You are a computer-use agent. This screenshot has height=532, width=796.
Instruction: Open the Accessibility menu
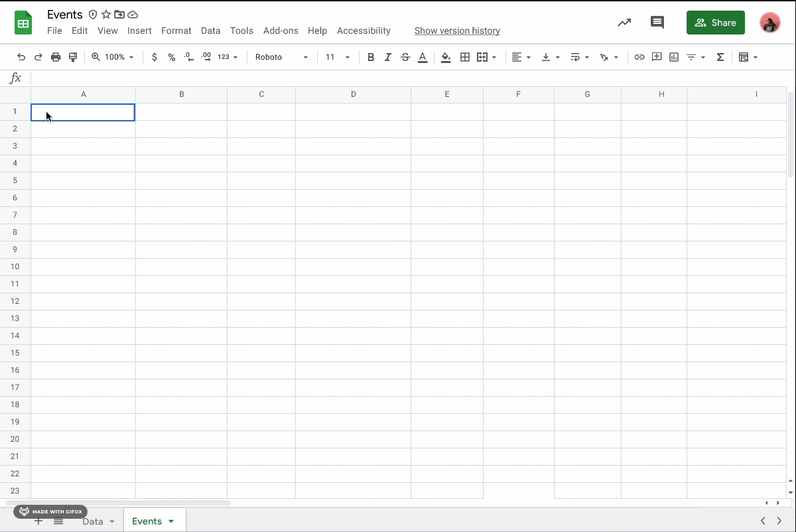point(364,31)
